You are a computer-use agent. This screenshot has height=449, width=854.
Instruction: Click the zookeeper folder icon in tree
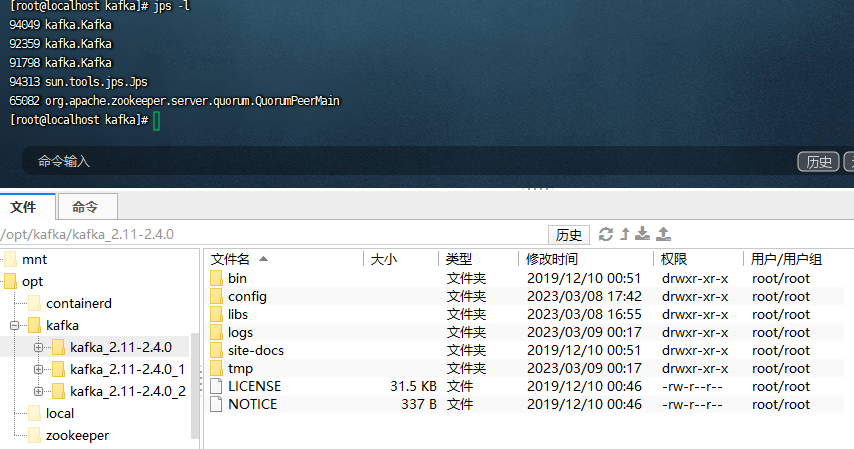34,435
